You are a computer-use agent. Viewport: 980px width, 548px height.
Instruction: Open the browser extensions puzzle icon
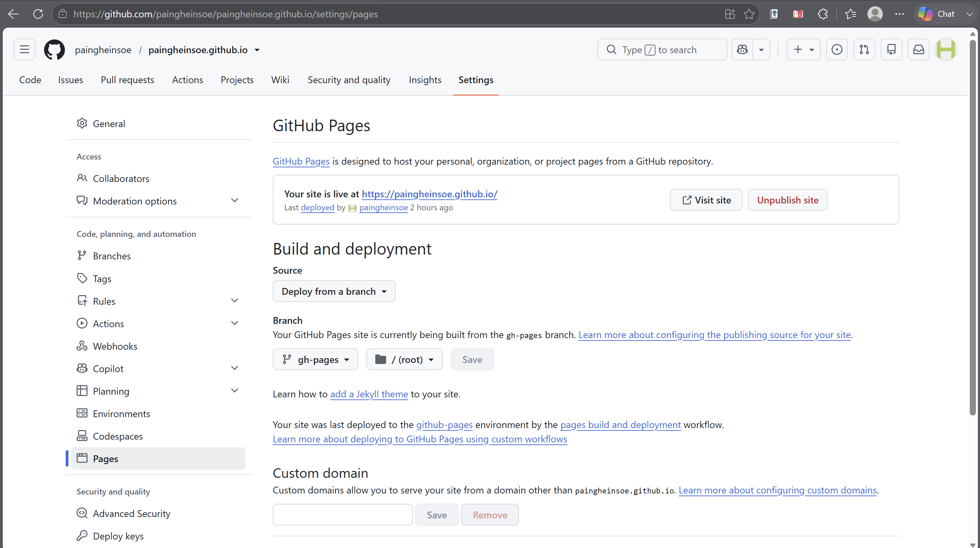click(x=822, y=14)
